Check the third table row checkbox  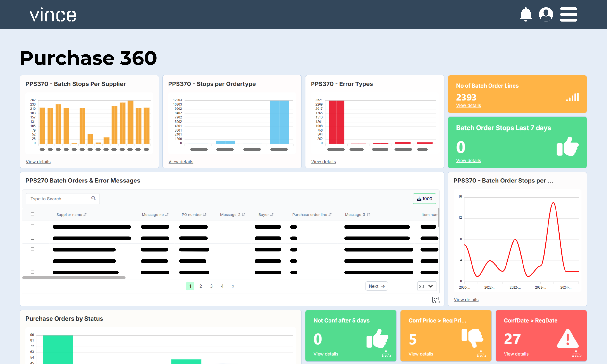pos(32,249)
